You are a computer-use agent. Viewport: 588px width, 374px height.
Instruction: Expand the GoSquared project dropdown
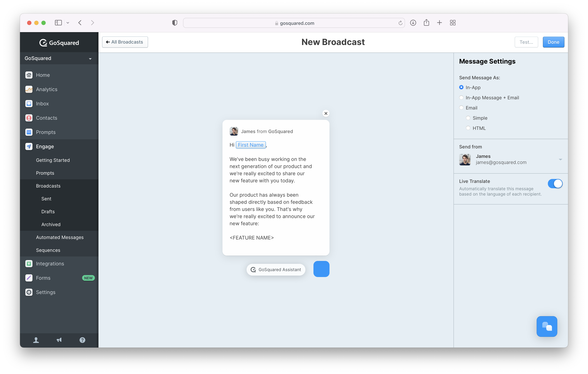click(x=59, y=58)
